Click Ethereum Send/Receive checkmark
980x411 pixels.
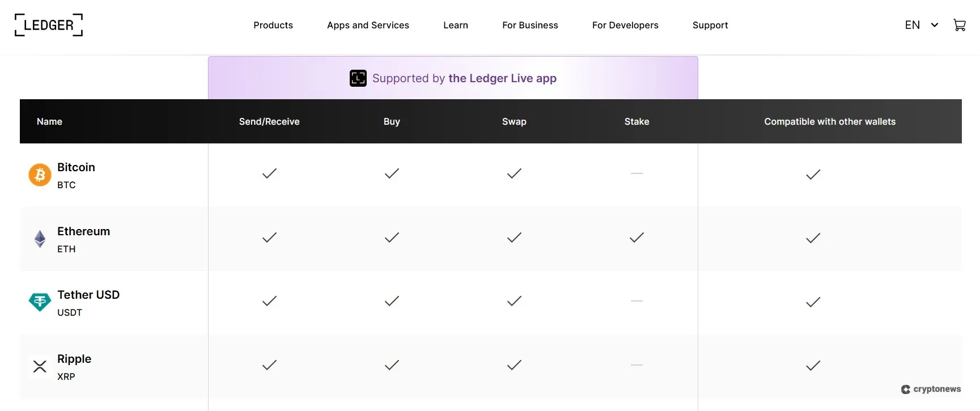(269, 238)
